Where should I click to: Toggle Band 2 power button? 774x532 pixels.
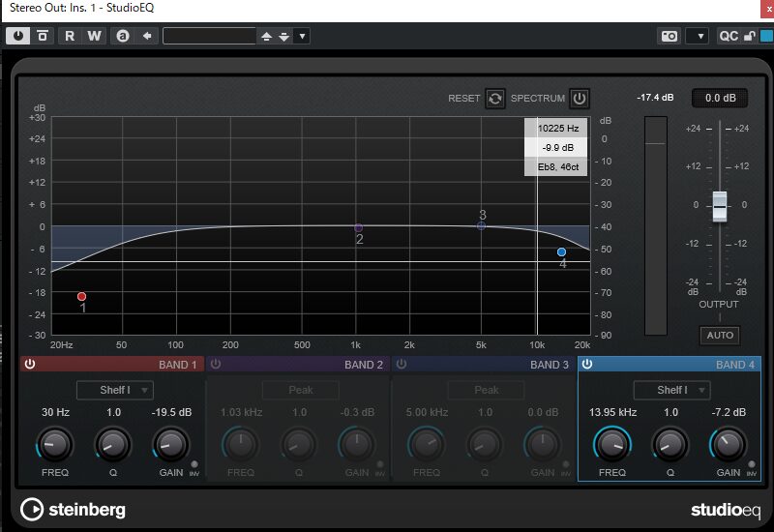click(x=216, y=365)
